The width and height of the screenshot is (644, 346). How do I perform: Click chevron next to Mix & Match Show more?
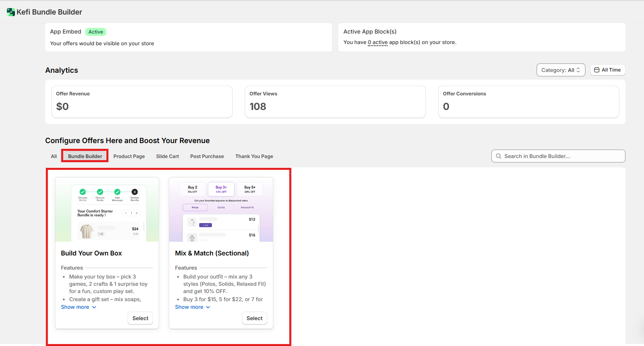[208, 307]
